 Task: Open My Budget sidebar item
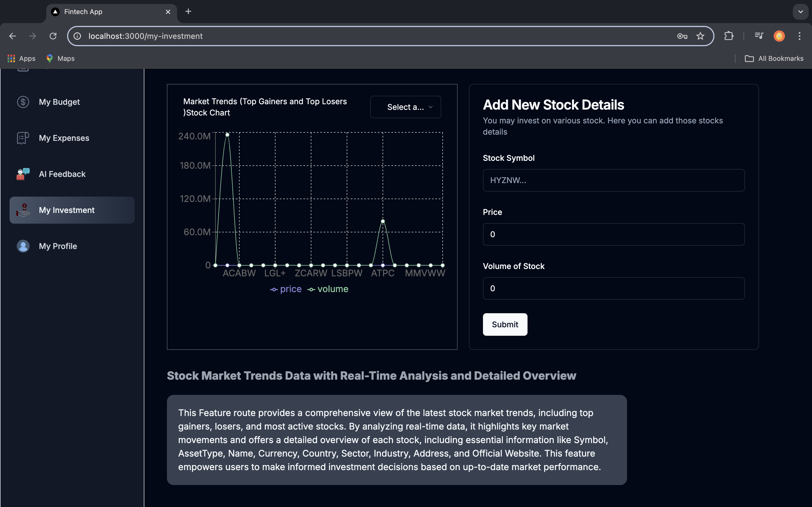(x=59, y=102)
